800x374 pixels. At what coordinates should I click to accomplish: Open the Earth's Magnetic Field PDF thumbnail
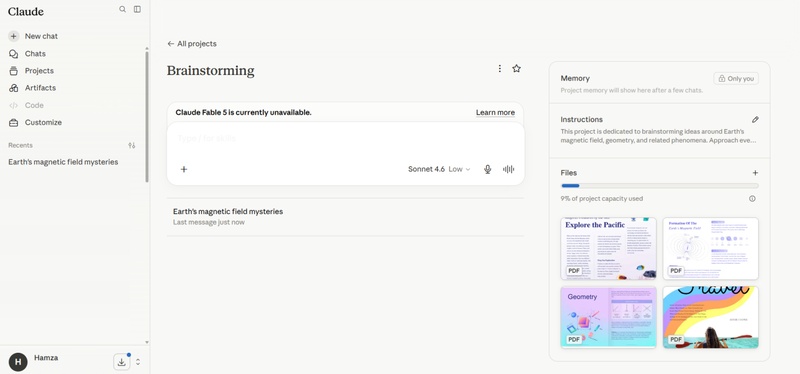[710, 248]
